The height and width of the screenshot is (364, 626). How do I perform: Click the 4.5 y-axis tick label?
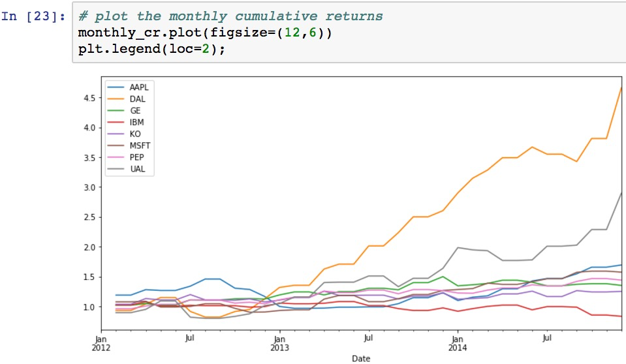coord(88,98)
